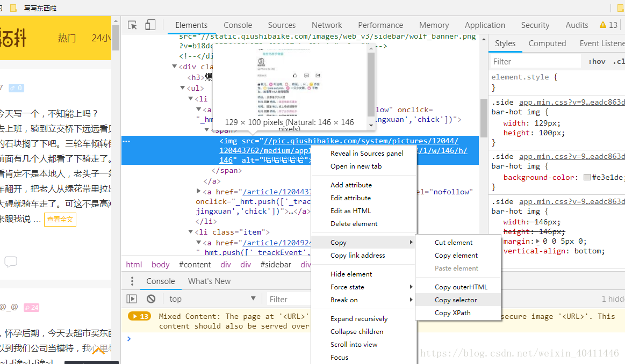The image size is (625, 364).
Task: Open the Copy submenu arrow
Action: coord(411,242)
